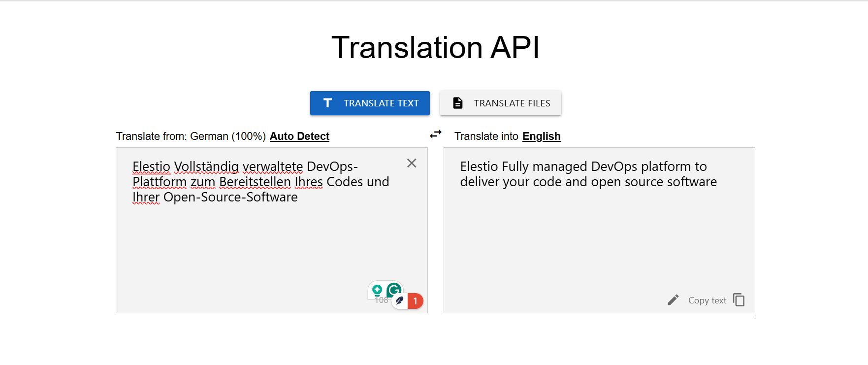
Task: Click inside the German source text box
Action: tap(272, 230)
